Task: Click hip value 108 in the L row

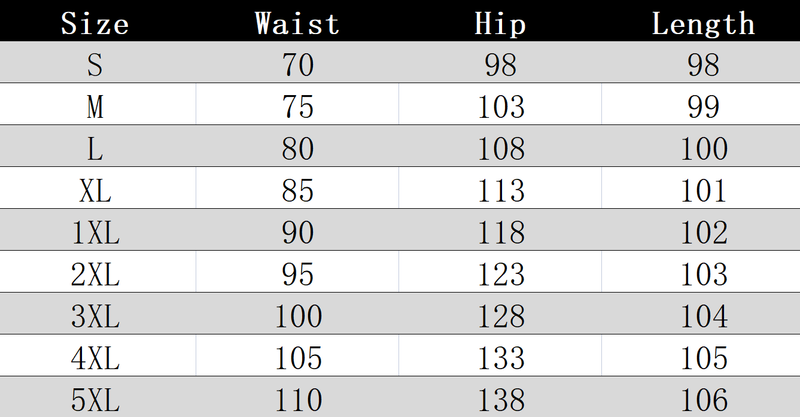Action: click(500, 149)
